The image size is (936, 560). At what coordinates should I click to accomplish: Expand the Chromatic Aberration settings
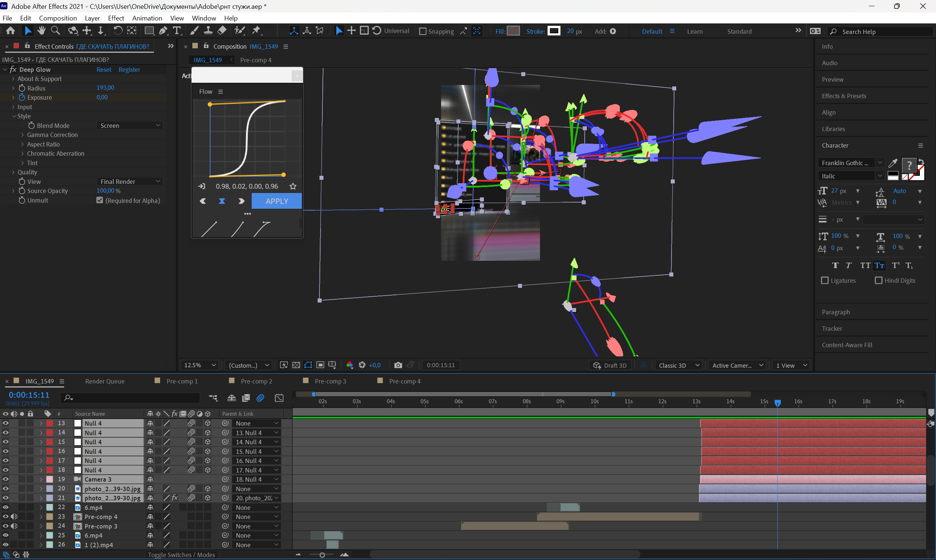23,153
